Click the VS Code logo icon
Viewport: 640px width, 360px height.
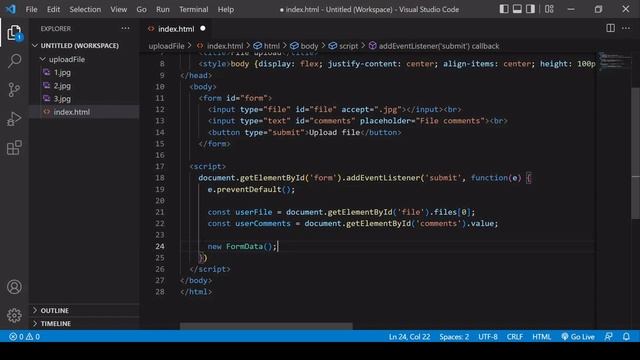click(x=11, y=9)
